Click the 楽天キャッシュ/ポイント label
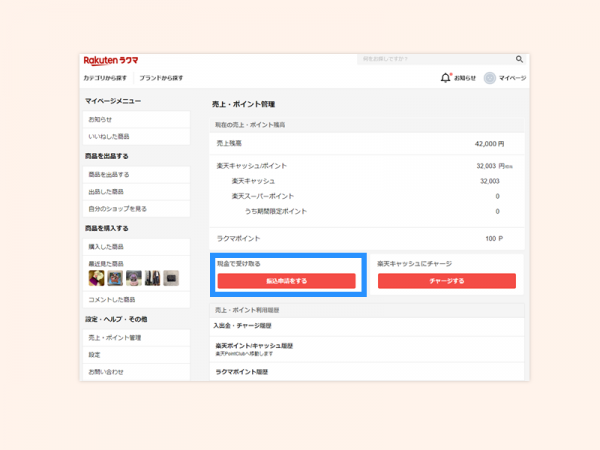Screen dimensions: 600x450 252,166
